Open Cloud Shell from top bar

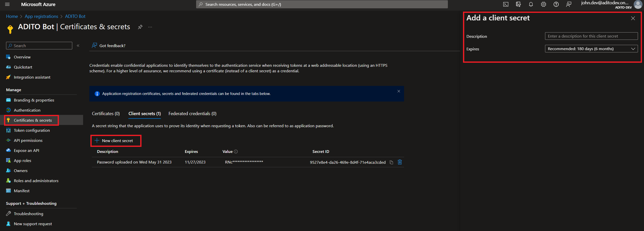506,4
